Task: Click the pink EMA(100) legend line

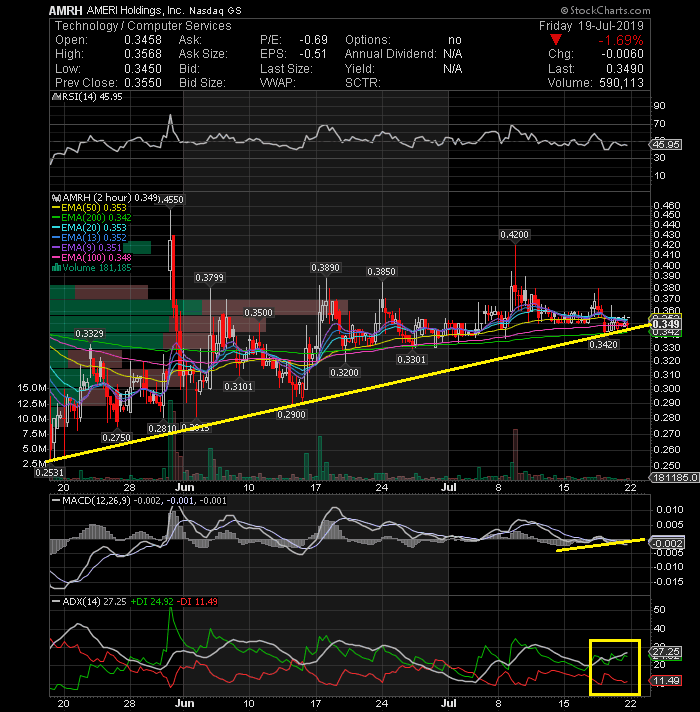Action: pos(56,257)
